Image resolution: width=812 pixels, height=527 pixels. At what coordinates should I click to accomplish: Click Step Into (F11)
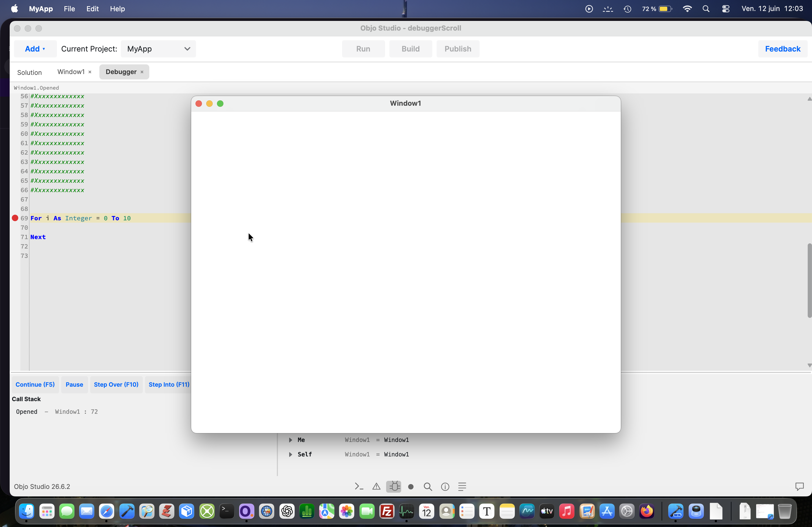168,385
